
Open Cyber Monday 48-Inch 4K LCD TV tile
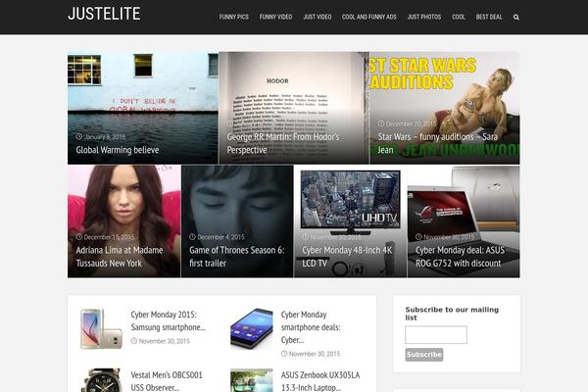pyautogui.click(x=350, y=221)
